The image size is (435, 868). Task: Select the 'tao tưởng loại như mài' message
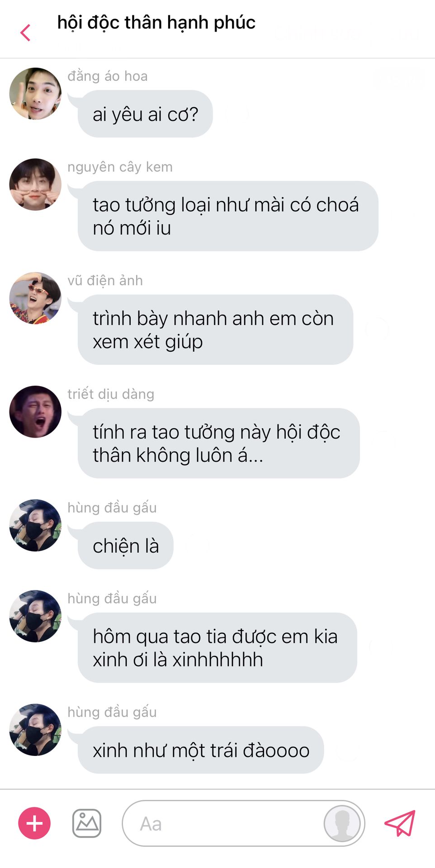[x=228, y=216]
